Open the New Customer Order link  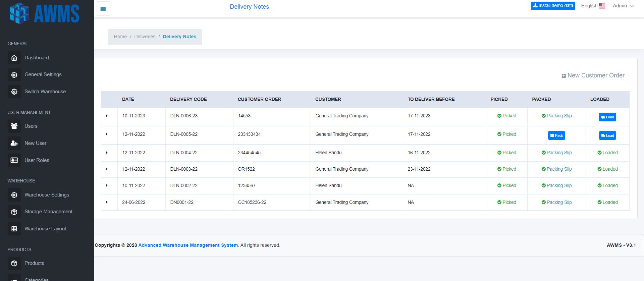coord(593,75)
